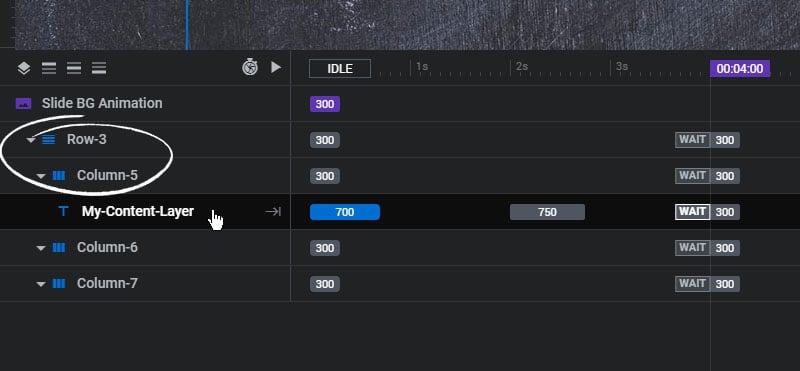This screenshot has width=800, height=371.
Task: Click the stopwatch timer icon
Action: click(250, 67)
